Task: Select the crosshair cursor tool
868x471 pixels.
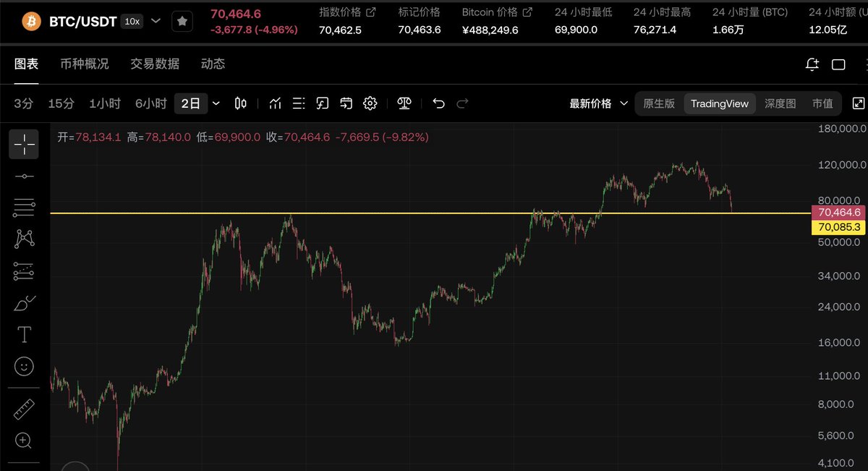Action: click(24, 144)
